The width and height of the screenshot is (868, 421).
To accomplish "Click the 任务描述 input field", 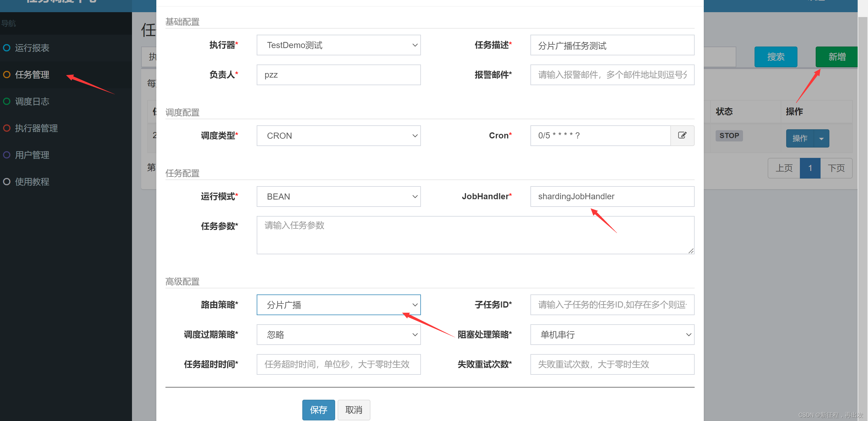I will pyautogui.click(x=612, y=45).
